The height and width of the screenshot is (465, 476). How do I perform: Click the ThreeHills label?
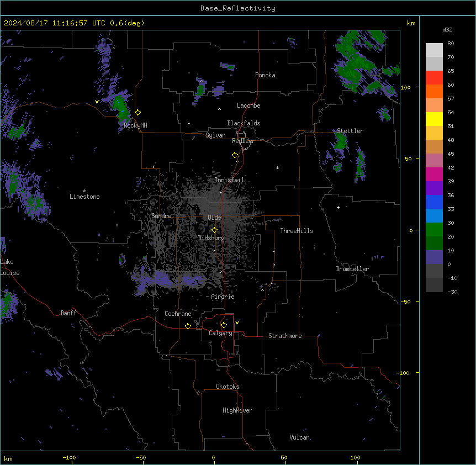click(297, 231)
